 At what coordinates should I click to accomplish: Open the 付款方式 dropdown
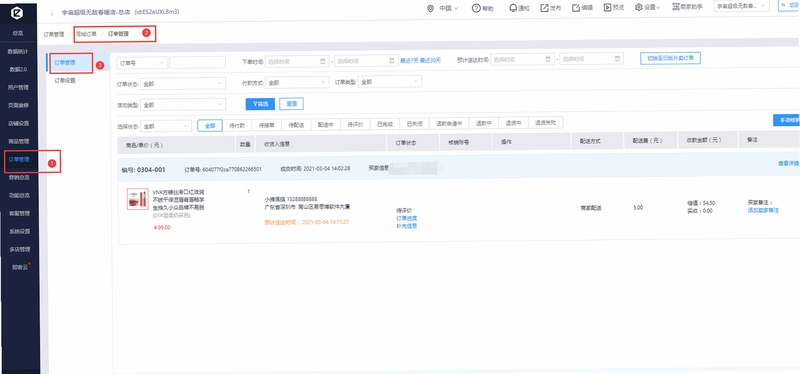297,82
